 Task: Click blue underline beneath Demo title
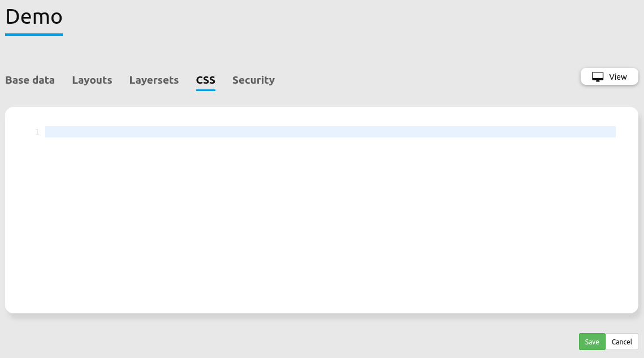(34, 35)
